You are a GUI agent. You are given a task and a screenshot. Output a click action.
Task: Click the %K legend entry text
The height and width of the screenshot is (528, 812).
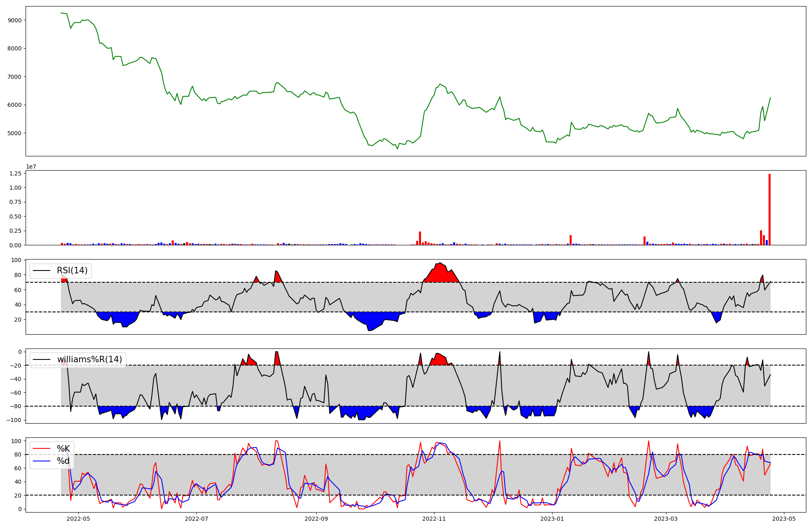tap(63, 449)
